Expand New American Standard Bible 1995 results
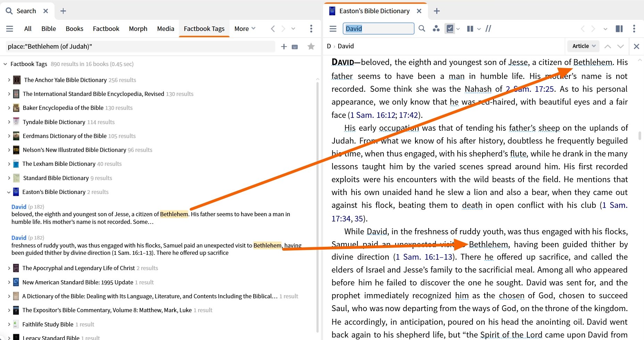This screenshot has height=340, width=644. [9, 282]
